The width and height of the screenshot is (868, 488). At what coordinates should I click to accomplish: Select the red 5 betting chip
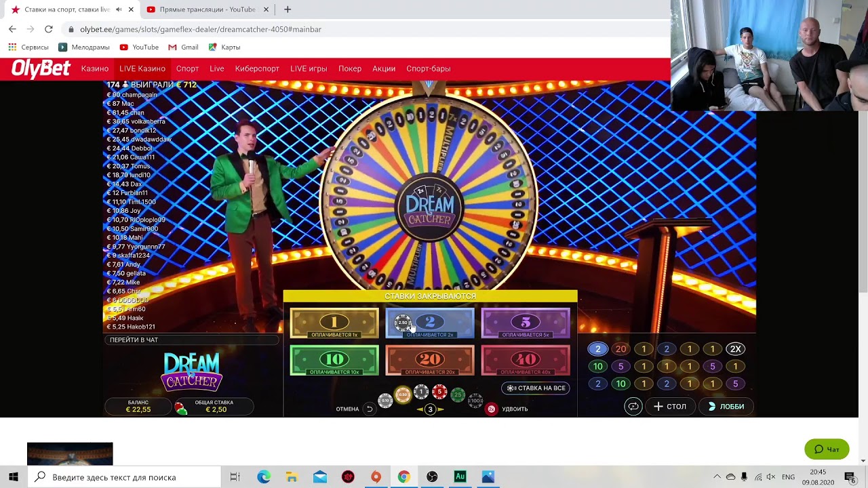tap(439, 392)
